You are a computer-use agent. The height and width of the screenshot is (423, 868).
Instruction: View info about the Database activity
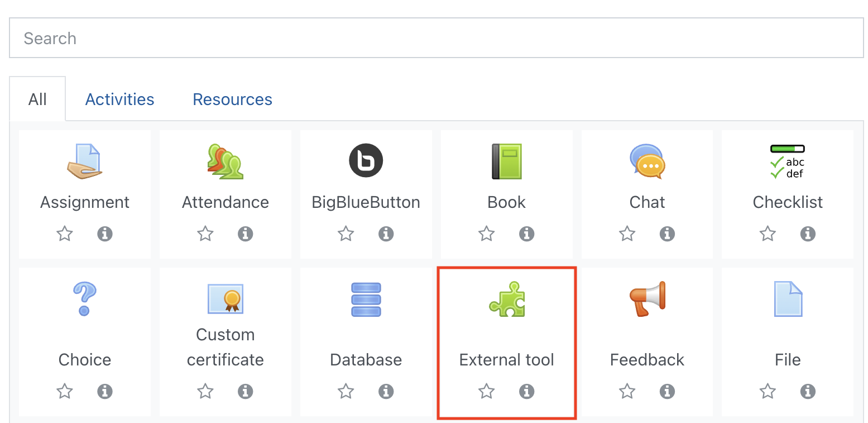click(x=386, y=392)
